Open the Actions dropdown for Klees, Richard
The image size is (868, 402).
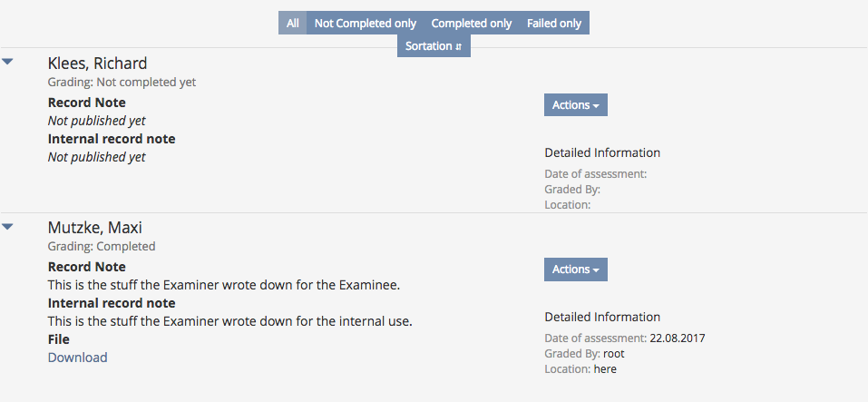pyautogui.click(x=576, y=105)
